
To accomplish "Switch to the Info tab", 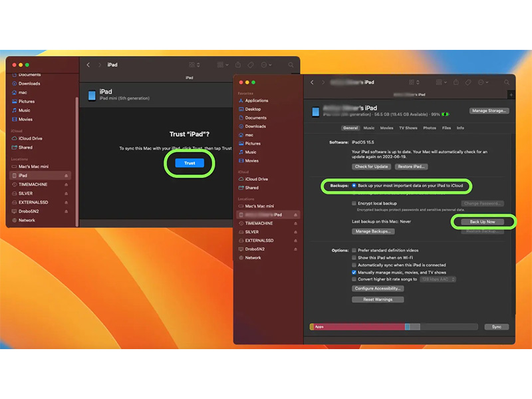I will (x=460, y=128).
